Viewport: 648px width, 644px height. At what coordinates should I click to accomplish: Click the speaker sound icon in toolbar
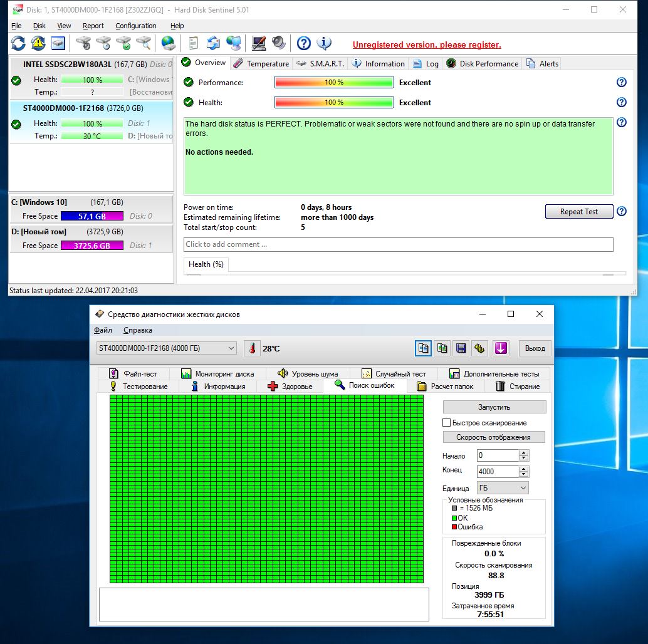(279, 43)
